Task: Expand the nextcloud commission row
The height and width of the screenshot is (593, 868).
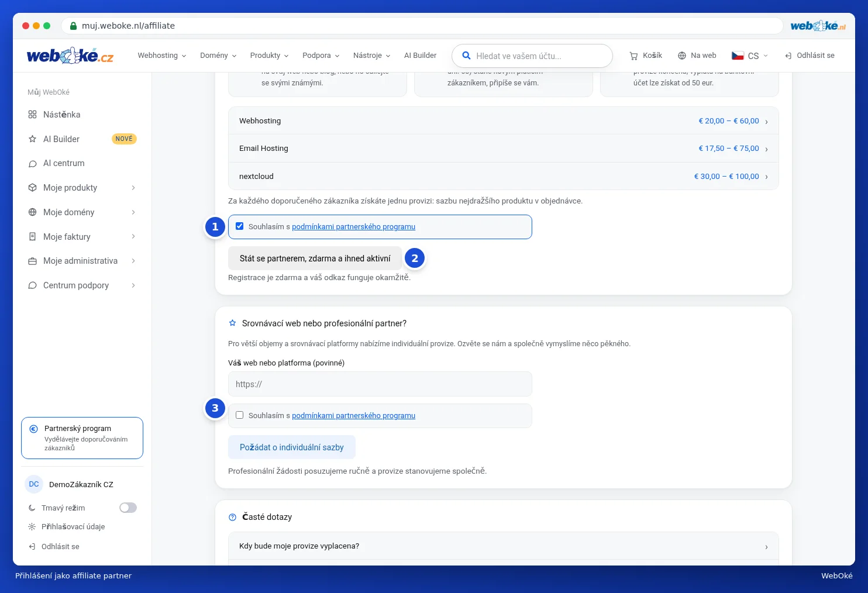Action: [504, 176]
